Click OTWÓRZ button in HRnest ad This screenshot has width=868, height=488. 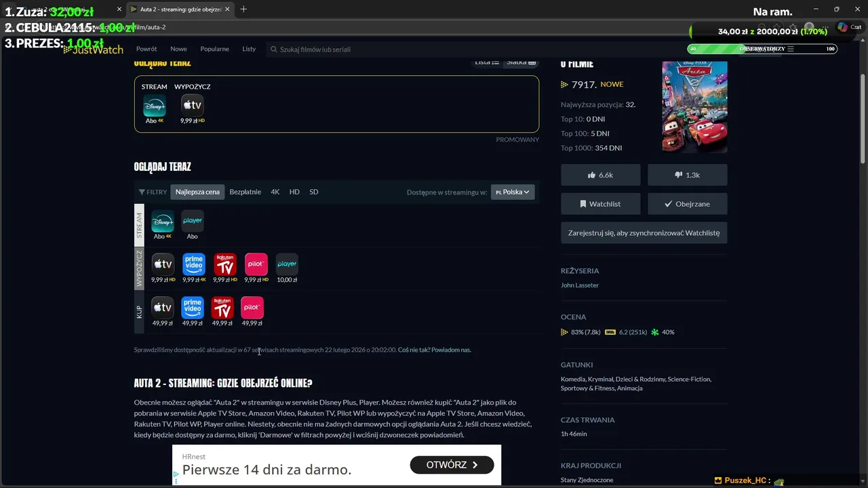tap(452, 465)
